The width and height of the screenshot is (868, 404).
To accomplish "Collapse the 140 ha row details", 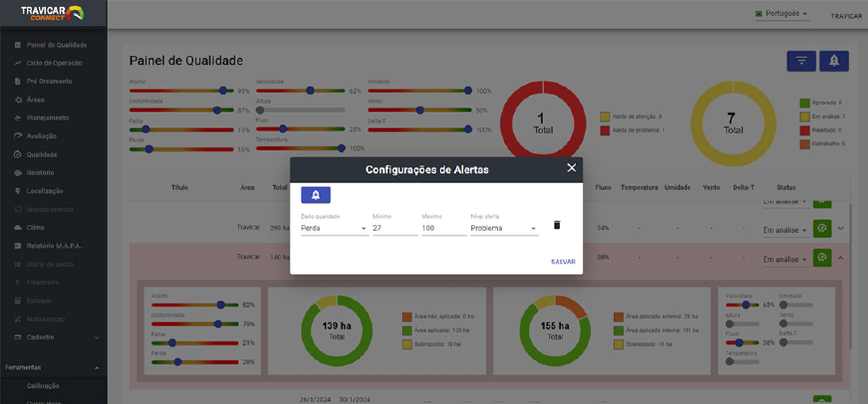I will pos(841,258).
